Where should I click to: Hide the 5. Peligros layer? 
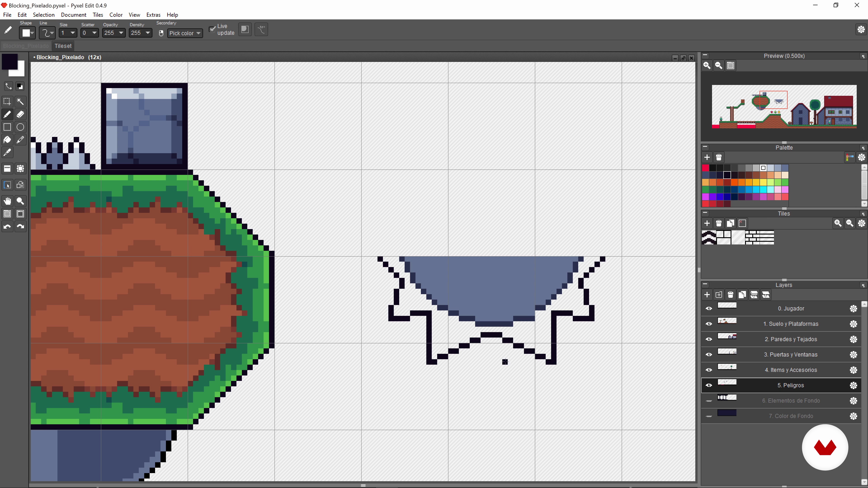click(x=709, y=385)
